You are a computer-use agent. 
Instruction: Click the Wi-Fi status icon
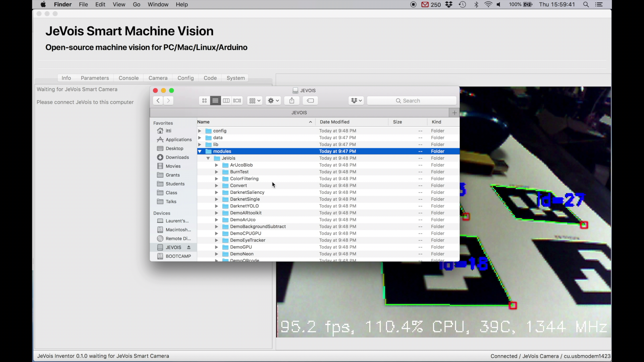488,4
